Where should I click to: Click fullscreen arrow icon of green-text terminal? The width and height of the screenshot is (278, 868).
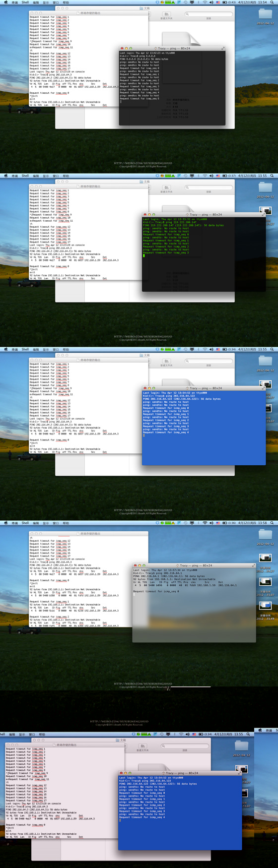(263, 215)
